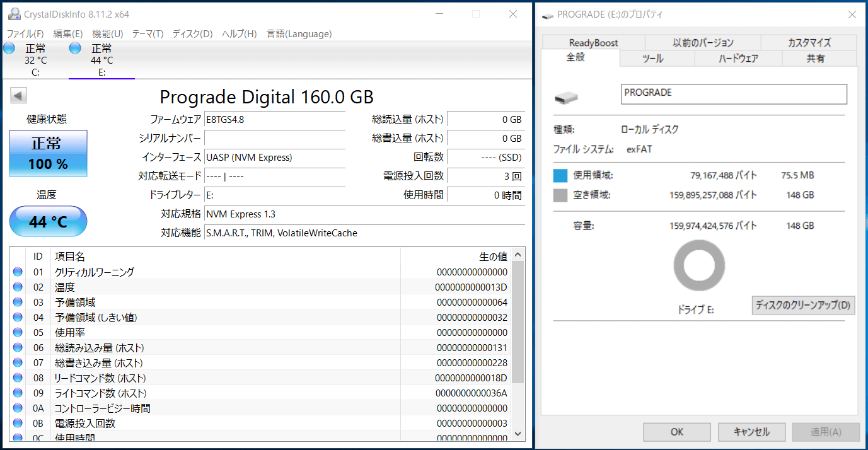Click the previous disk arrow button
868x450 pixels.
pyautogui.click(x=19, y=96)
